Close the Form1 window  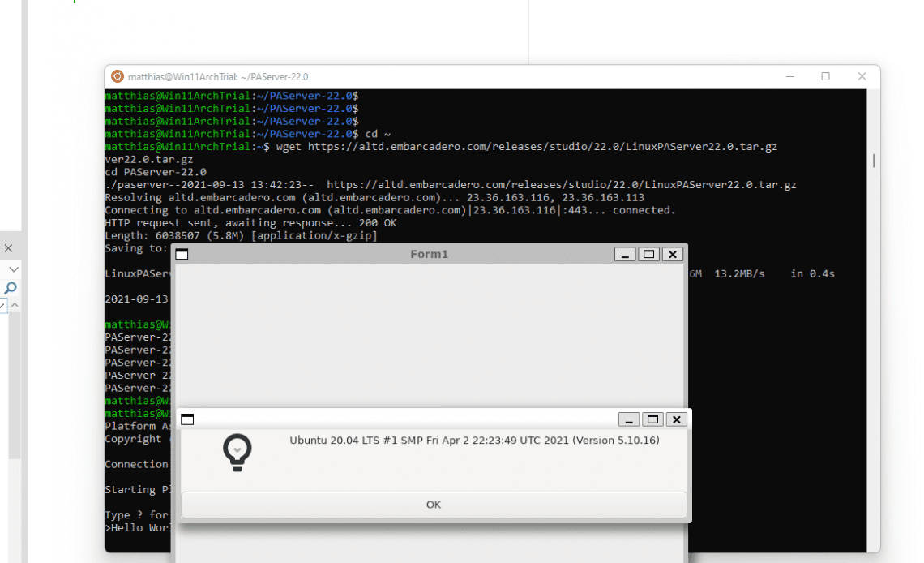point(673,254)
